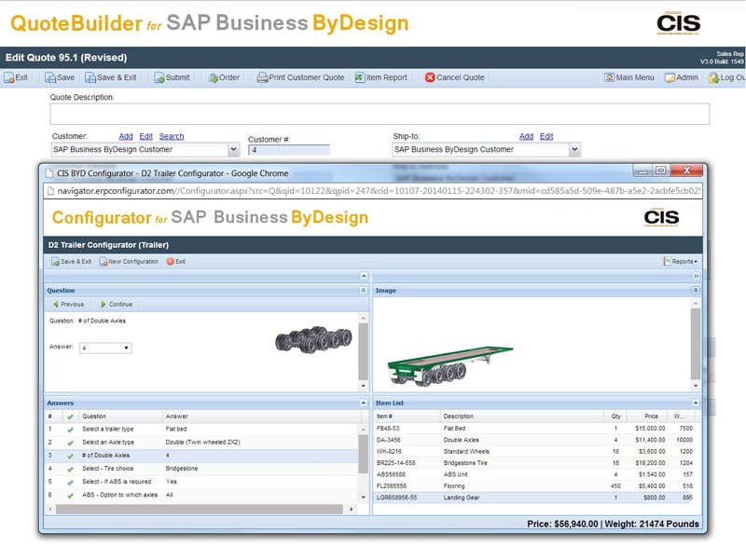Click the green check column header in Answers
This screenshot has height=560, width=746.
pos(71,417)
